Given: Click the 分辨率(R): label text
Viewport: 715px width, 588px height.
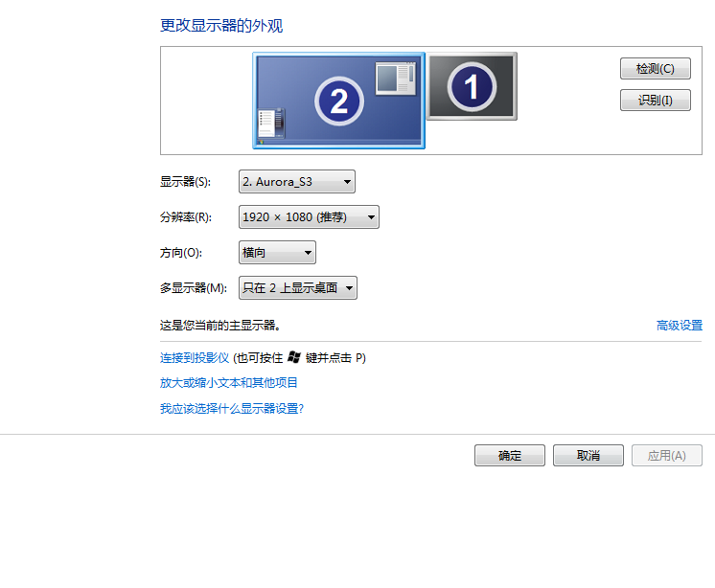Looking at the screenshot, I should click(186, 217).
